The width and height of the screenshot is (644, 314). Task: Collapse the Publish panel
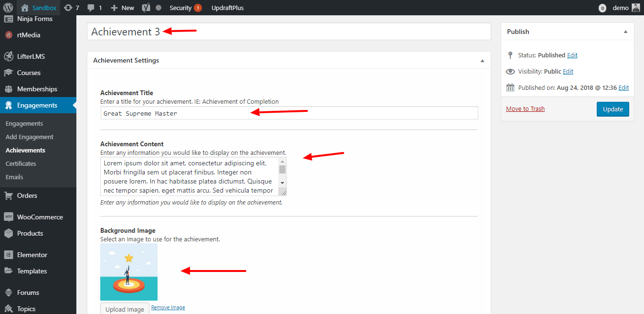click(x=625, y=32)
